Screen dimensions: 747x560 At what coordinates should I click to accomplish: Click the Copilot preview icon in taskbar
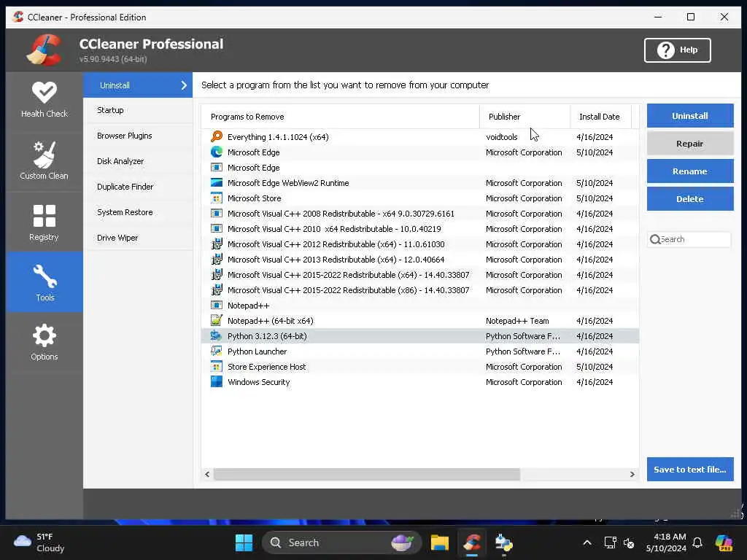point(724,542)
